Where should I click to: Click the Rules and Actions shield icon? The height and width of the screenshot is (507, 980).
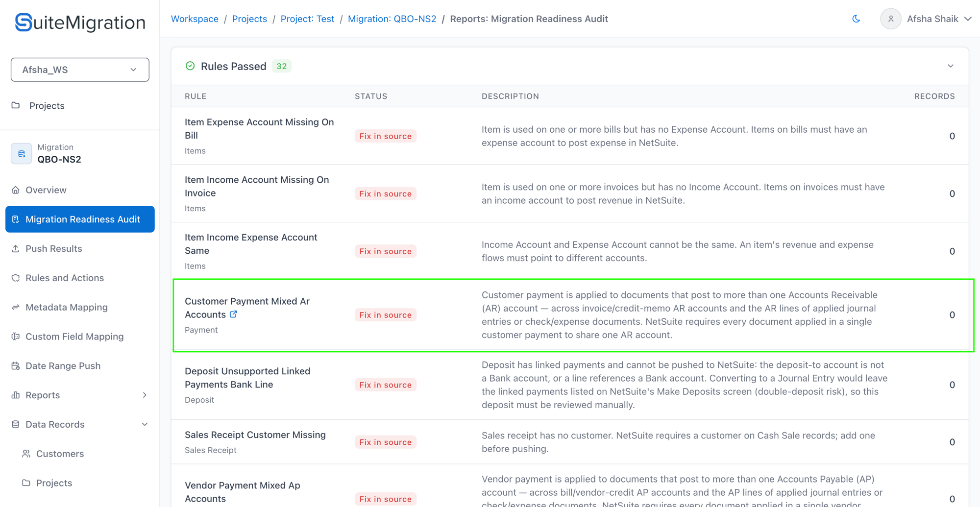[16, 278]
